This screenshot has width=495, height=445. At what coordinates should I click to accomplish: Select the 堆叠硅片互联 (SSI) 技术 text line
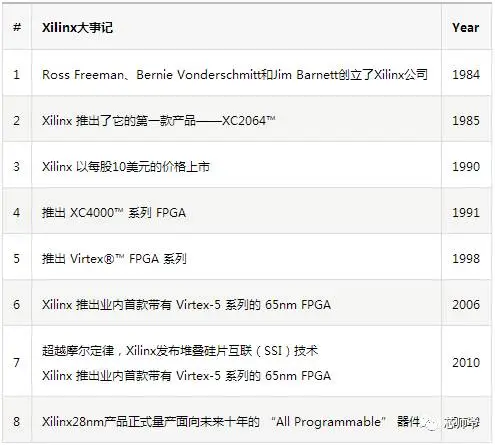pos(180,351)
